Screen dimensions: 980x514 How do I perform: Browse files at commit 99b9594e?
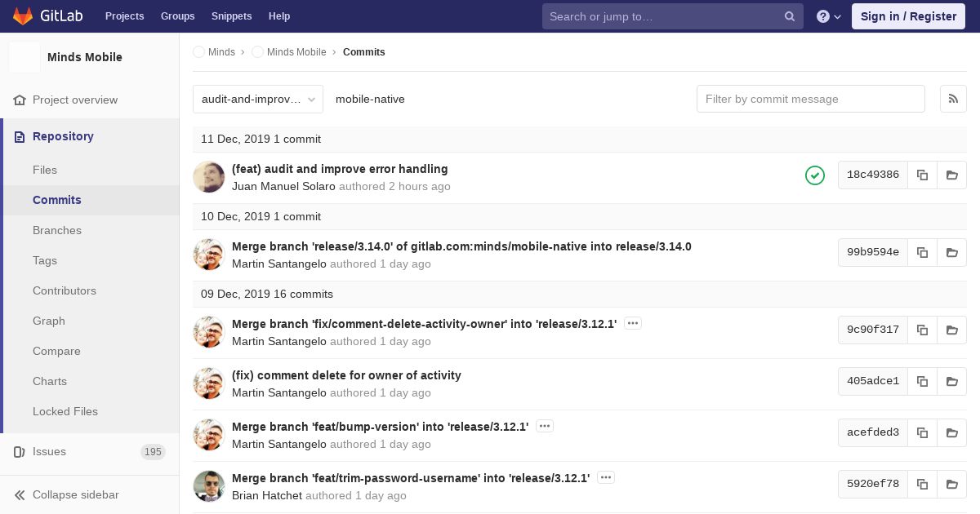(x=951, y=252)
